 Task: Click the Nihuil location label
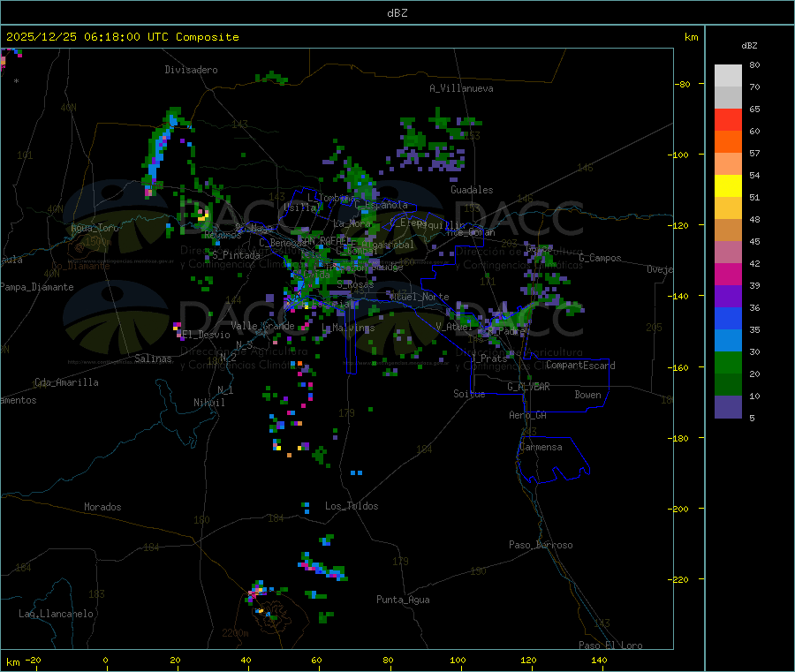click(x=209, y=403)
